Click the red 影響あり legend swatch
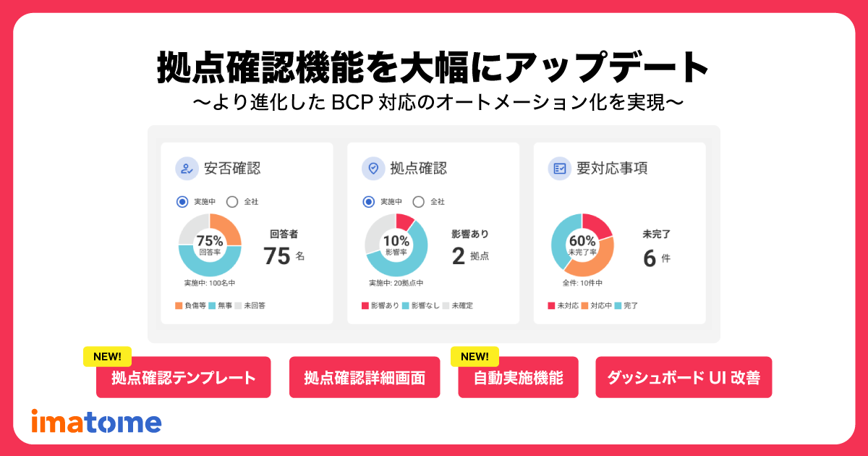Screen dimensions: 868x456 (365, 306)
